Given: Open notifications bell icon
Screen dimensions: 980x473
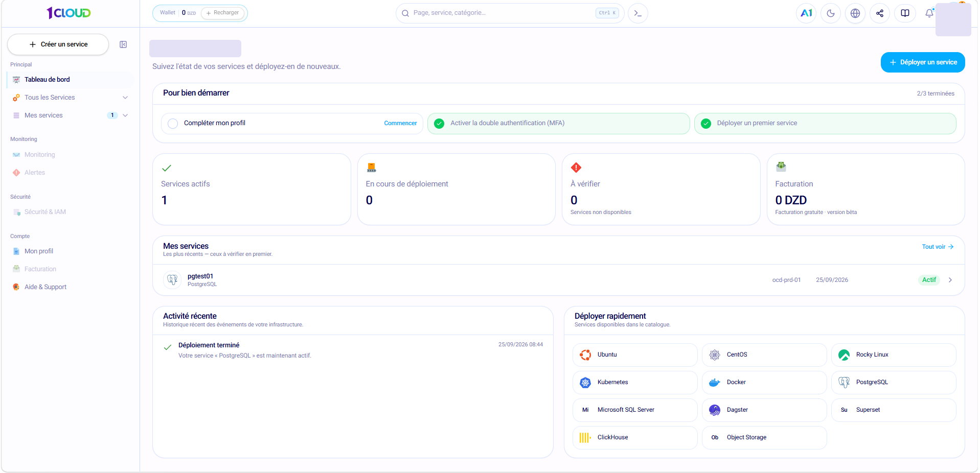Looking at the screenshot, I should (929, 13).
